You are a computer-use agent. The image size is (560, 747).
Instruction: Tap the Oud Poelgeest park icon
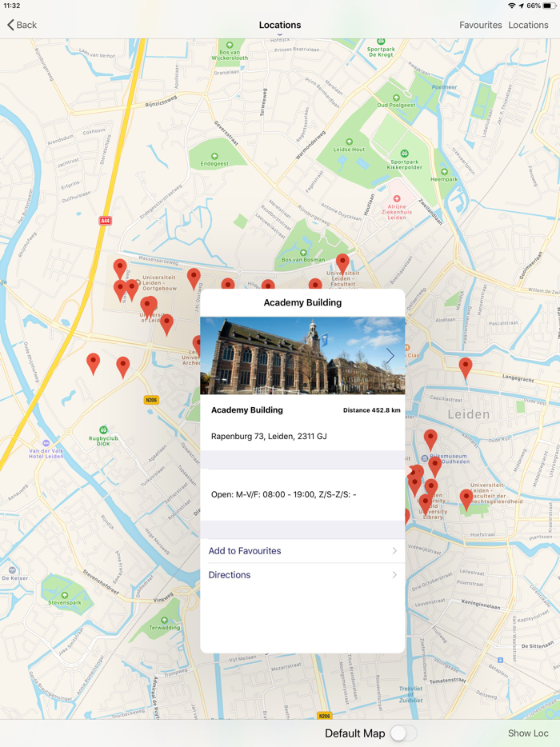[396, 98]
